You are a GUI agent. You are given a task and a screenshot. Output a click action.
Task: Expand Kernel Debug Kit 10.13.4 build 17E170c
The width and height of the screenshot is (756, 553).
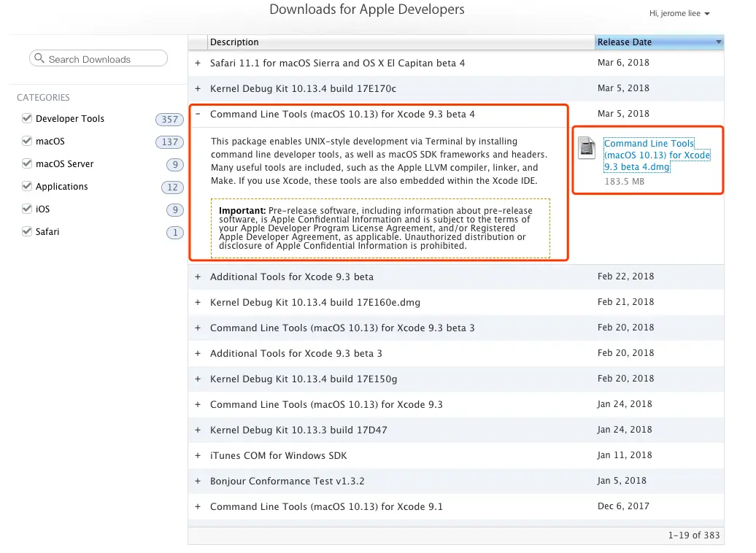(x=198, y=89)
